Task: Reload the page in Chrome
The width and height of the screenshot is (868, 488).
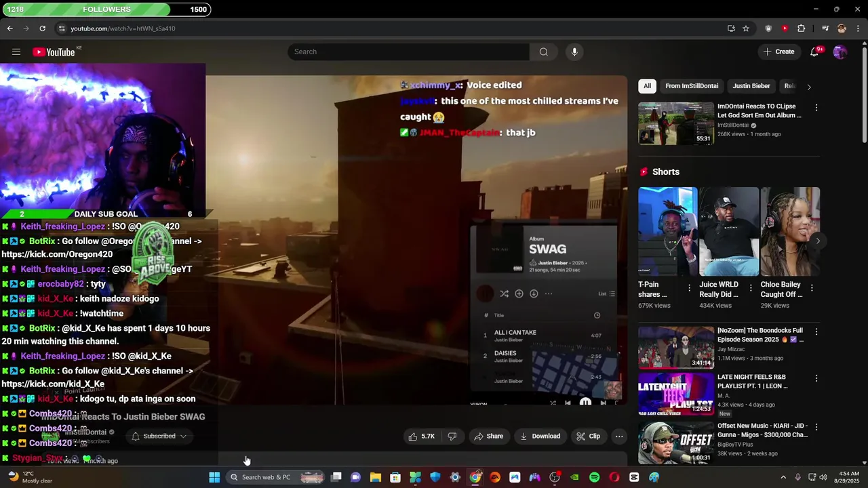Action: [42, 28]
